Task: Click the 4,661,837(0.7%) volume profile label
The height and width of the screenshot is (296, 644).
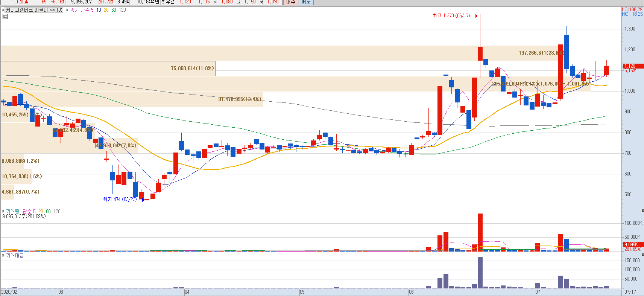Action: point(20,192)
